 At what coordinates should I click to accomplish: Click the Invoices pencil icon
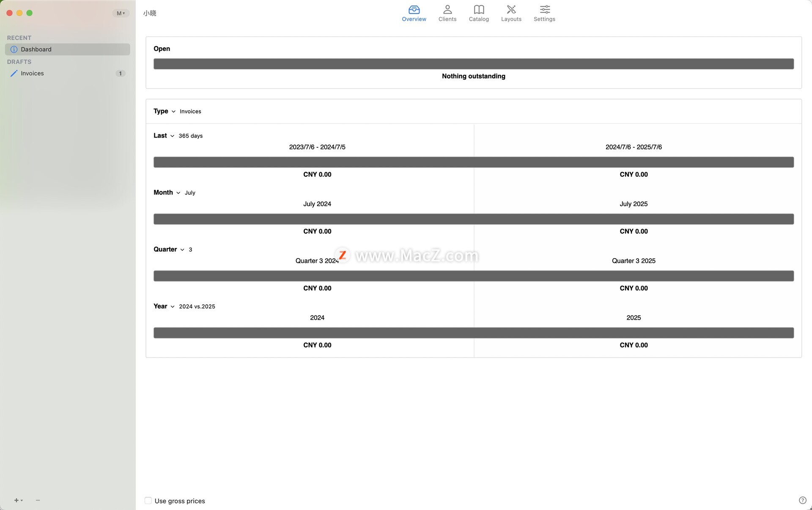14,73
